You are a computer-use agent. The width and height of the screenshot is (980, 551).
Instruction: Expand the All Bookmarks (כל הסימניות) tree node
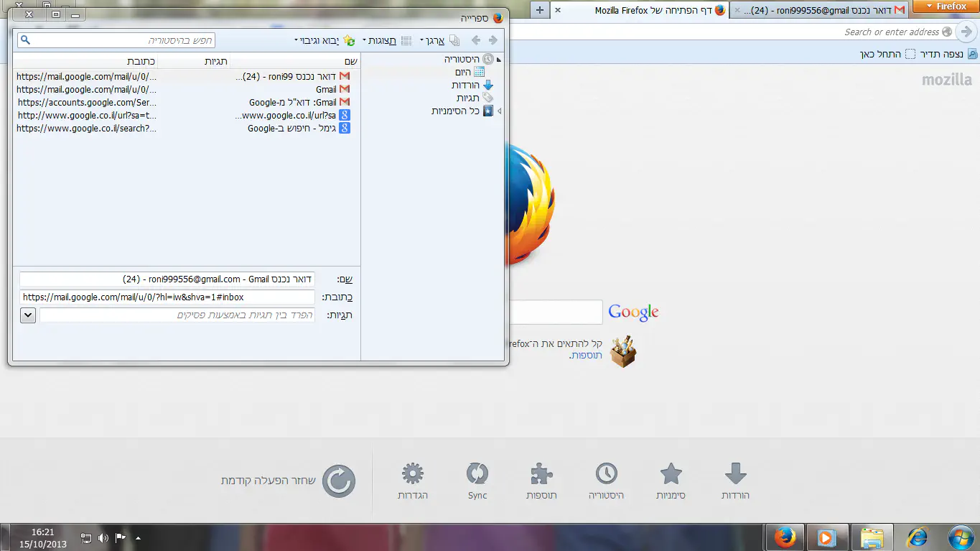point(500,111)
